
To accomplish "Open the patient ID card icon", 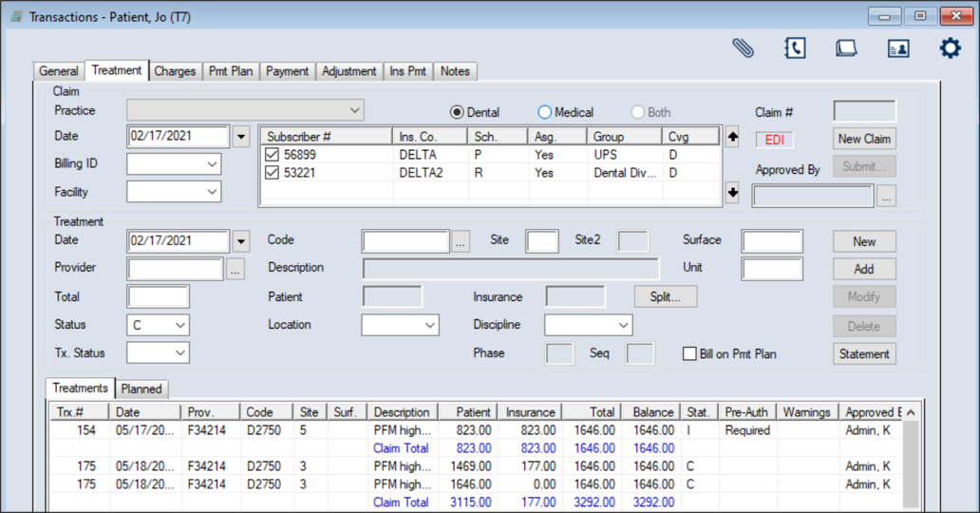I will (897, 48).
